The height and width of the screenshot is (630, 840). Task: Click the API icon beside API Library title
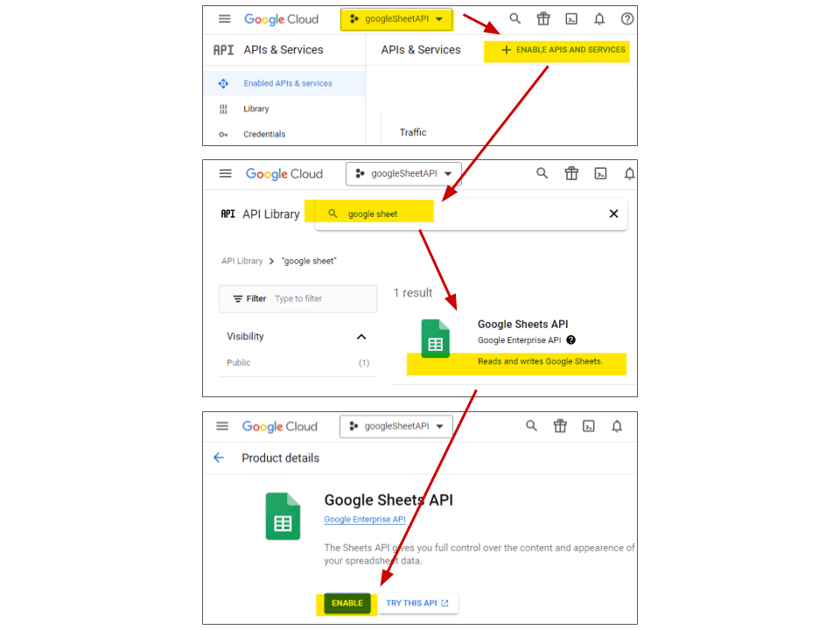228,213
